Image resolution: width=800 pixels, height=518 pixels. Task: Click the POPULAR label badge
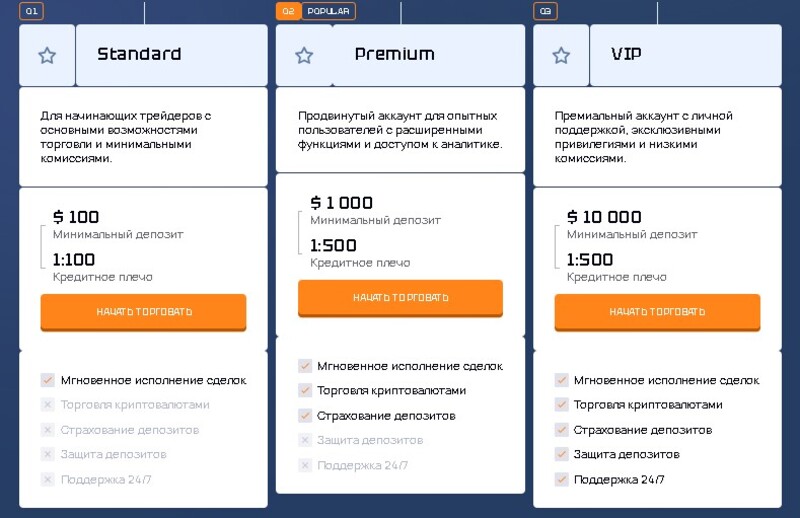point(329,11)
